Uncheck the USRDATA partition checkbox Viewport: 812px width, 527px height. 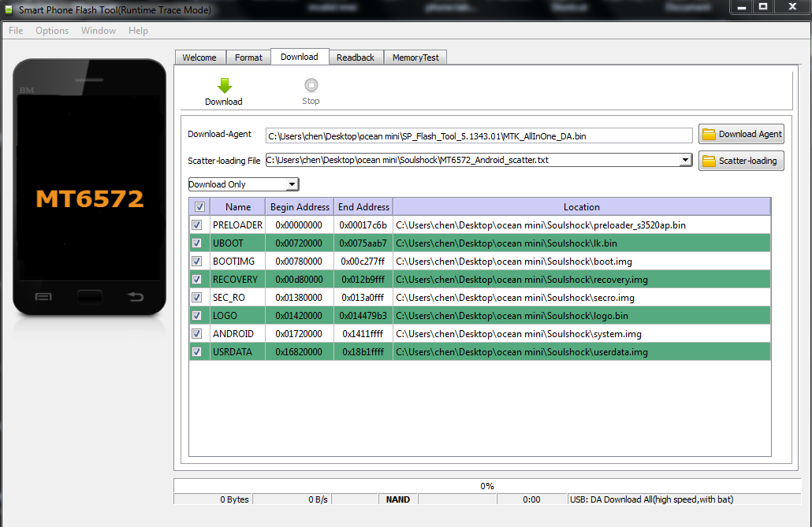point(197,352)
